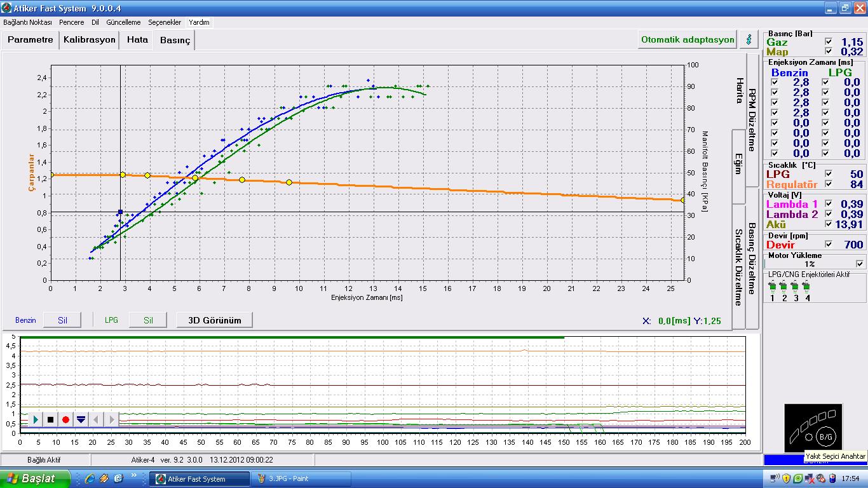Select the vertical RPM Düzeltme tab
This screenshot has height=488, width=868.
752,119
